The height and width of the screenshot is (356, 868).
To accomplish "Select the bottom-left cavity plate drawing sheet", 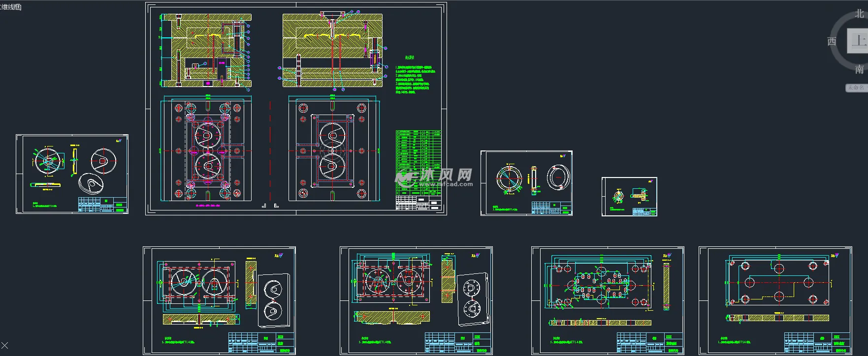I will 219,300.
